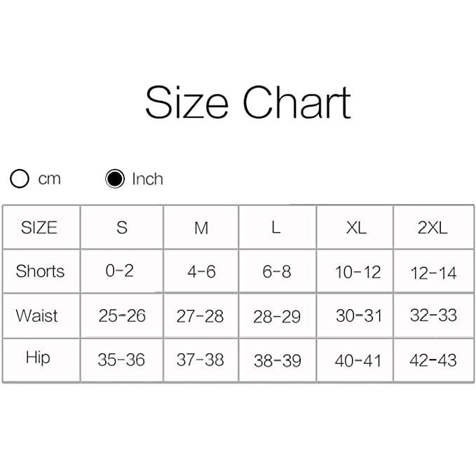
Task: Click the 37-38 hip measurement cell
Action: point(200,360)
